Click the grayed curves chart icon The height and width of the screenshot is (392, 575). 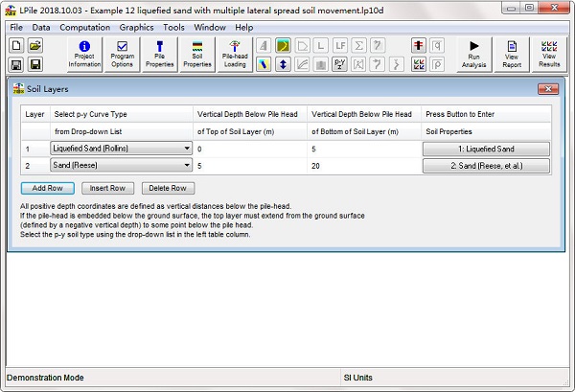[302, 64]
